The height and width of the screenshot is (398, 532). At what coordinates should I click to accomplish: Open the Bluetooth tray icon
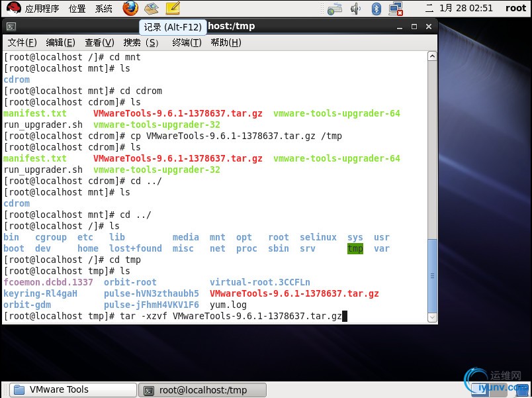pyautogui.click(x=376, y=9)
